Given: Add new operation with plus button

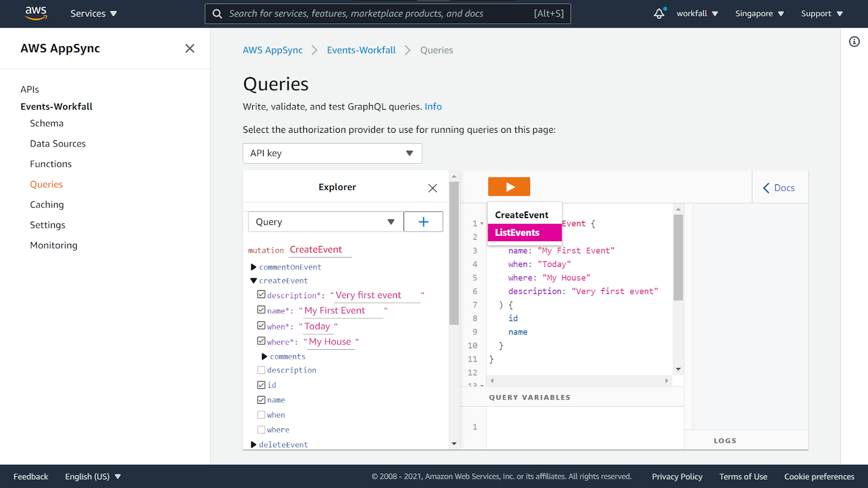Looking at the screenshot, I should (x=424, y=222).
